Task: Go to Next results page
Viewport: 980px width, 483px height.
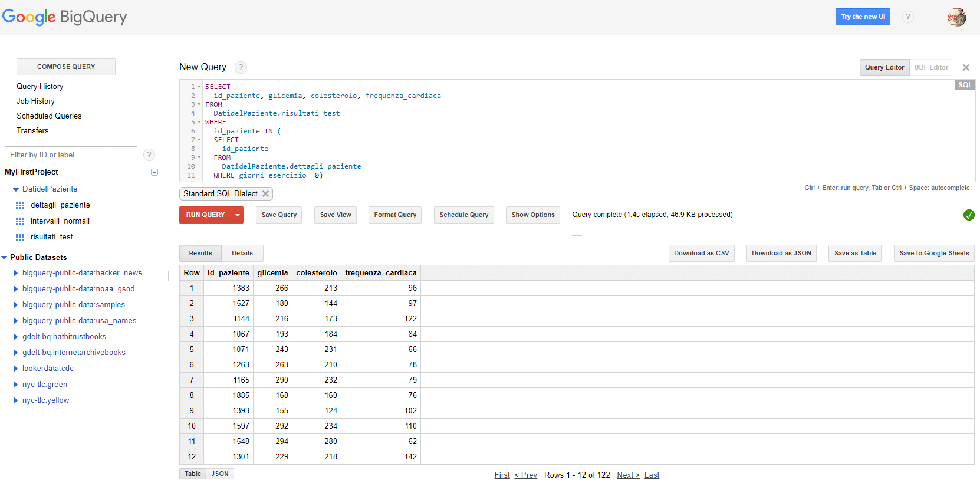Action: click(x=628, y=475)
